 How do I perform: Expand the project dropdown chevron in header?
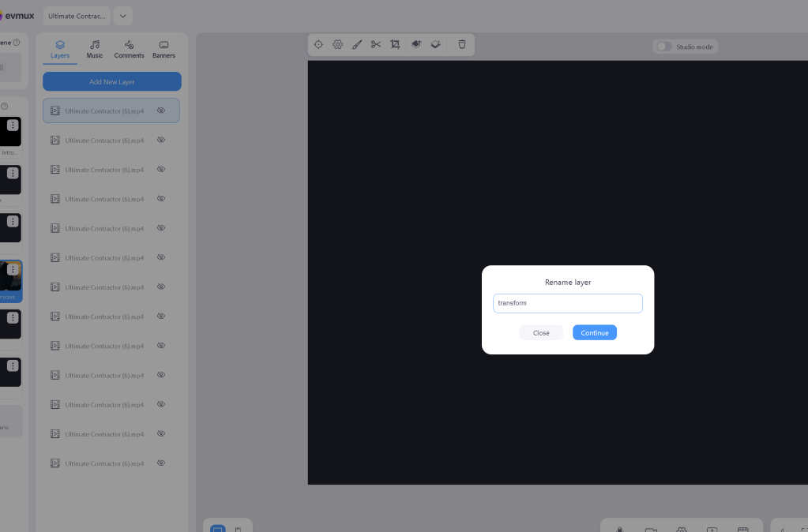122,16
